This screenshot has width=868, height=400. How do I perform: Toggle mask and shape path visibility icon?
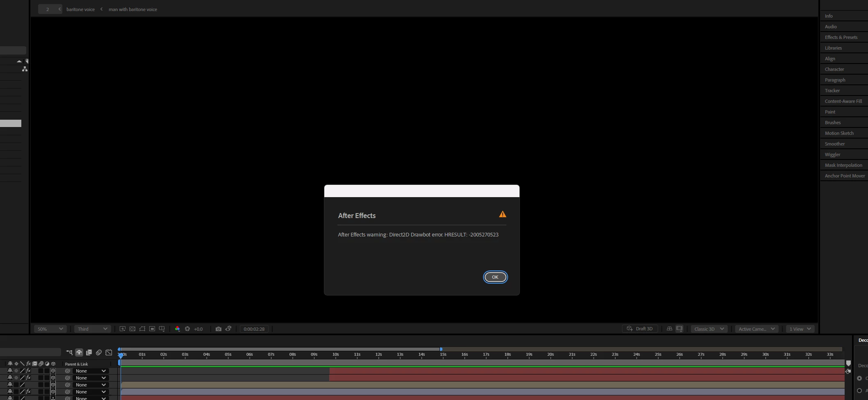tap(142, 329)
